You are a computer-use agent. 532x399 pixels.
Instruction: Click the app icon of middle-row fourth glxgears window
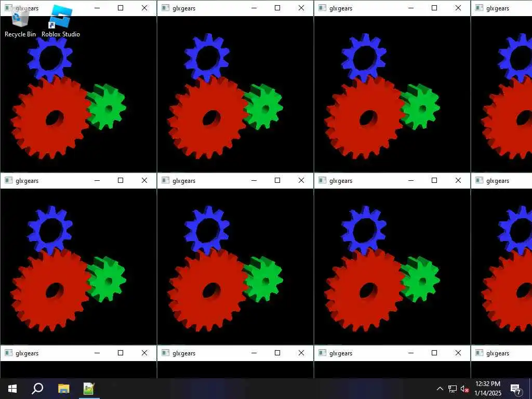479,180
